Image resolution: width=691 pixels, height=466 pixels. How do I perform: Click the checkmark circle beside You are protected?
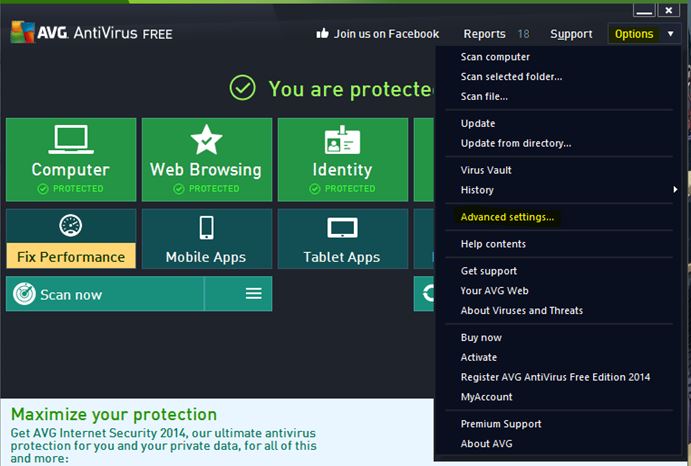[242, 88]
